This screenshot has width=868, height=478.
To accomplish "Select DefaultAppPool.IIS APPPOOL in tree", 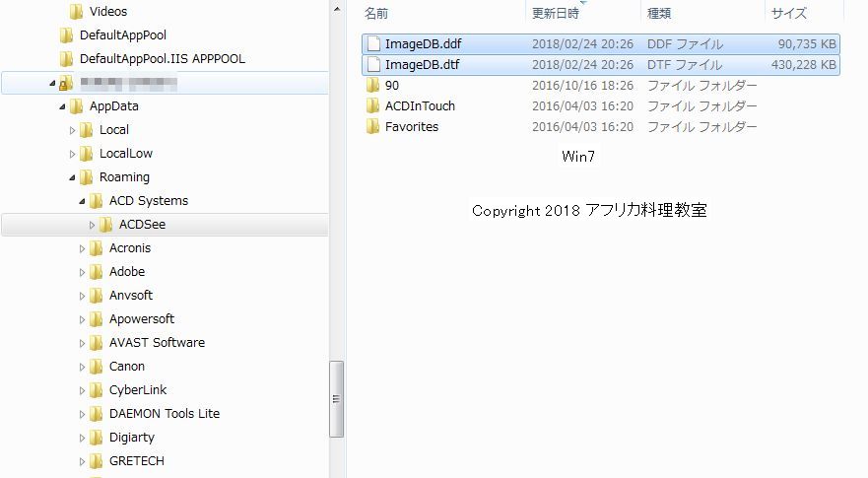I will click(163, 59).
